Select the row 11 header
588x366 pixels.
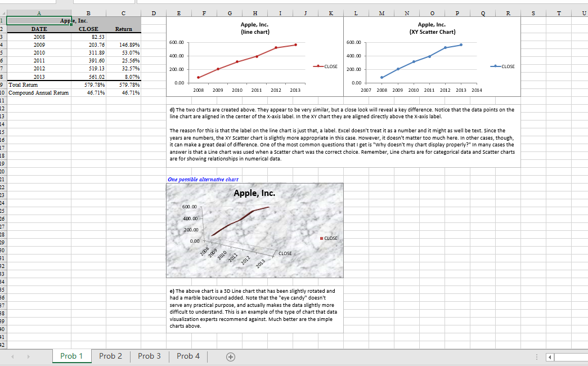[3, 101]
